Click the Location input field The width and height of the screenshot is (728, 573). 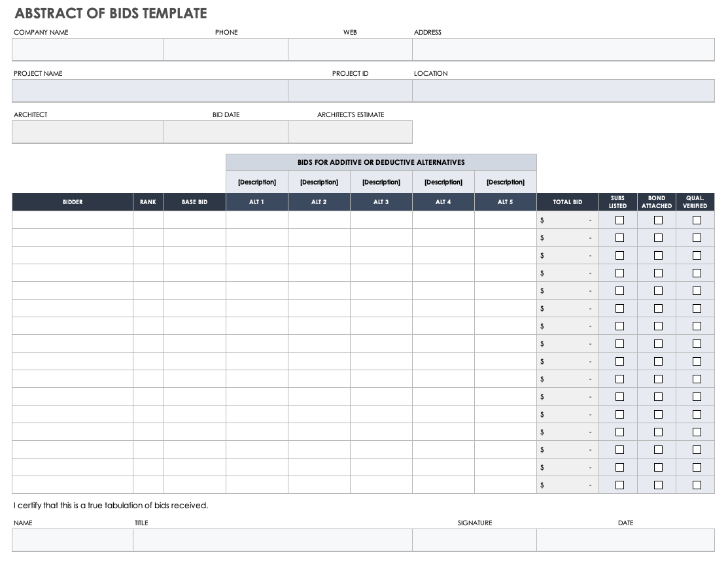click(563, 91)
